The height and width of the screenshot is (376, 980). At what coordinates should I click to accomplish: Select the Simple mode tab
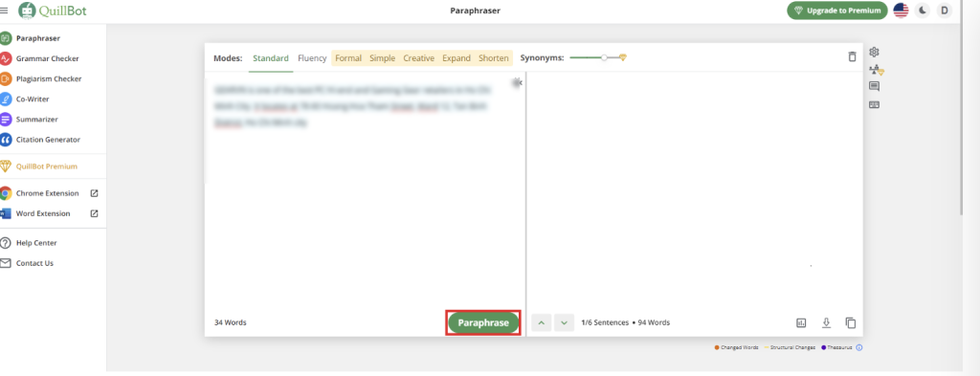(382, 58)
